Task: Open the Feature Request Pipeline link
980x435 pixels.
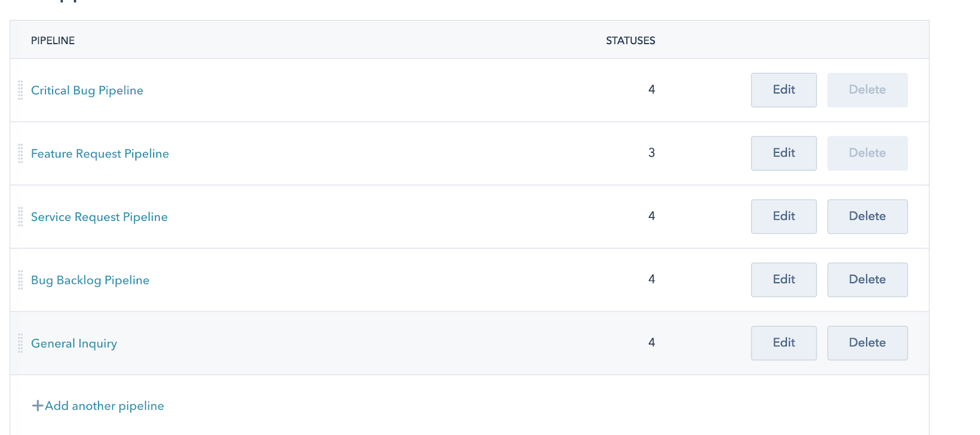Action: [100, 154]
